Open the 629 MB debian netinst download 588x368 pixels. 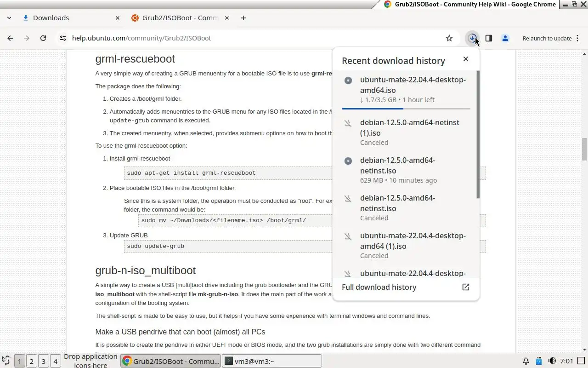click(x=406, y=170)
